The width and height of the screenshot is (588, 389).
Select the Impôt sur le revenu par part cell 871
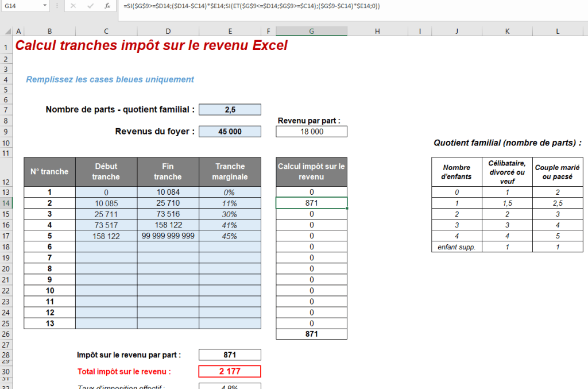[230, 355]
